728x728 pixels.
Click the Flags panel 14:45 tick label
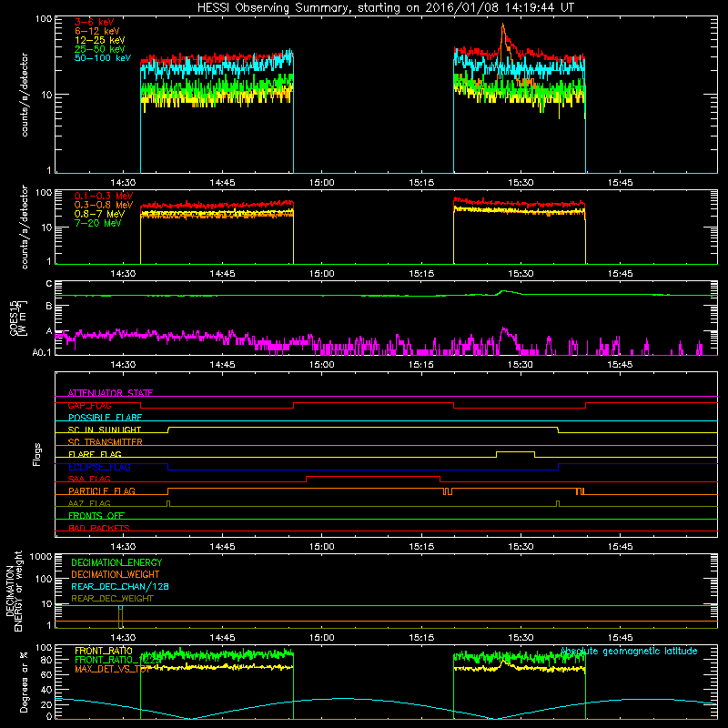click(x=222, y=547)
